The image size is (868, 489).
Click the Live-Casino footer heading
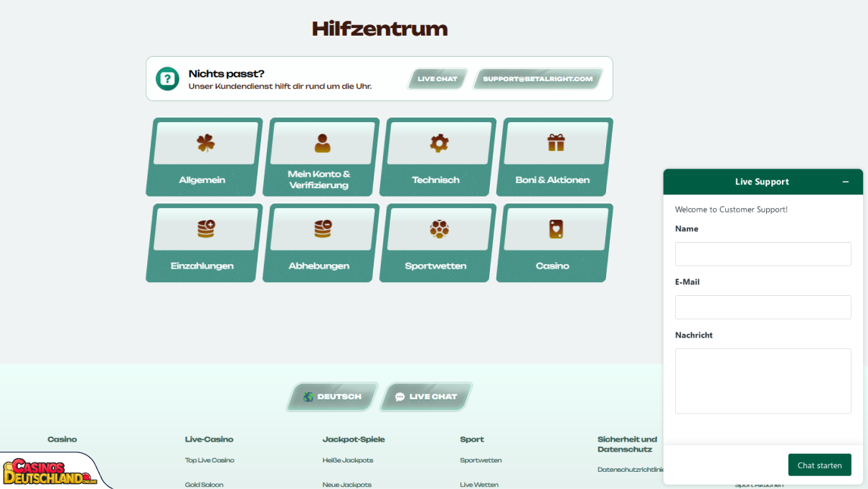[209, 439]
